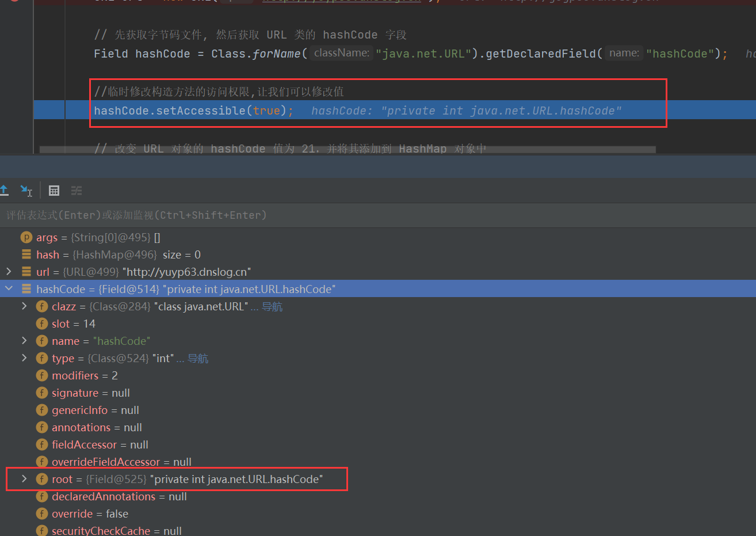The width and height of the screenshot is (756, 536).
Task: Click the className: inlay hint in editor
Action: click(342, 53)
